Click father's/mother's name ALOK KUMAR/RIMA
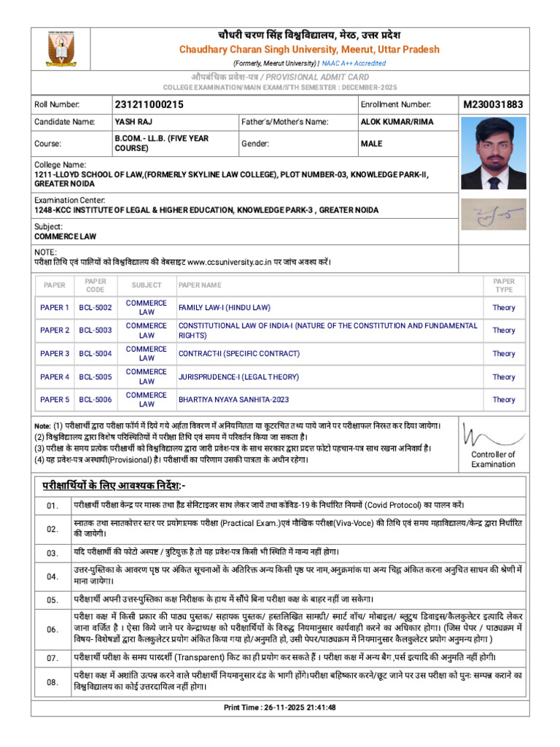The height and width of the screenshot is (747, 560). pos(397,122)
